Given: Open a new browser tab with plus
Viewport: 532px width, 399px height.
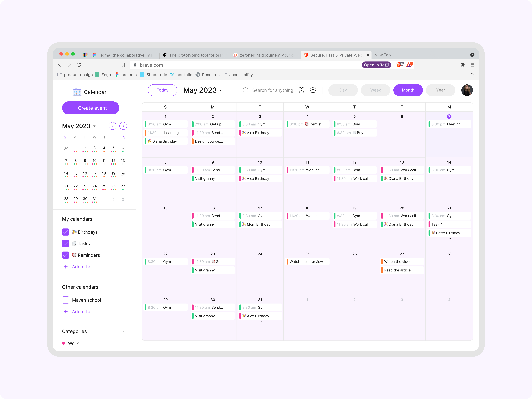Looking at the screenshot, I should [448, 55].
